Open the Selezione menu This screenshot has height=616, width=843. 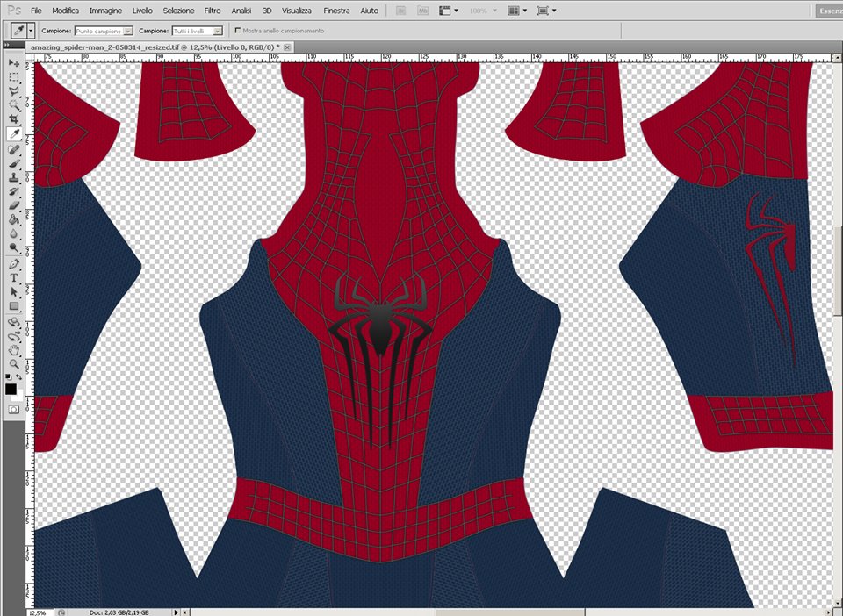tap(178, 11)
